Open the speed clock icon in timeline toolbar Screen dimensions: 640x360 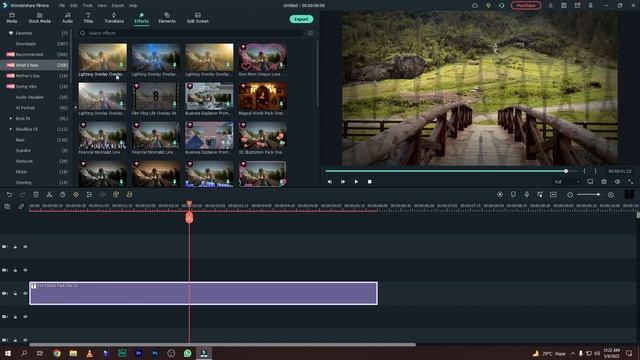[62, 195]
